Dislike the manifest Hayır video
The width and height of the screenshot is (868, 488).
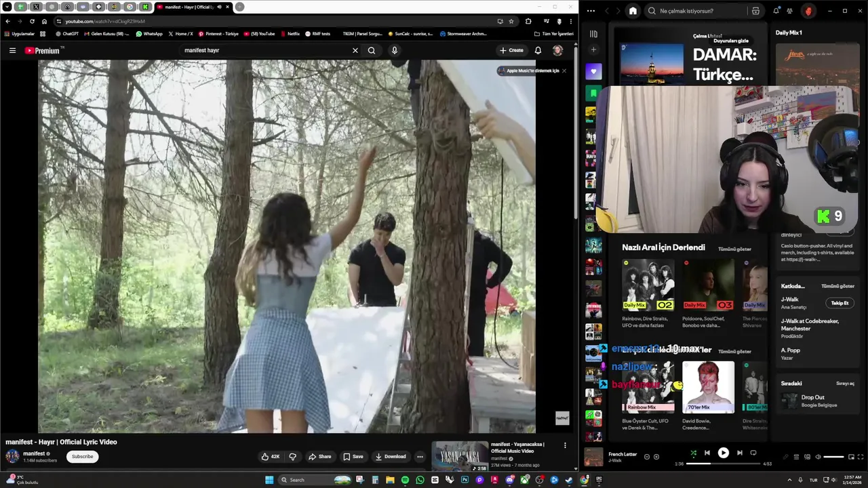pyautogui.click(x=293, y=456)
